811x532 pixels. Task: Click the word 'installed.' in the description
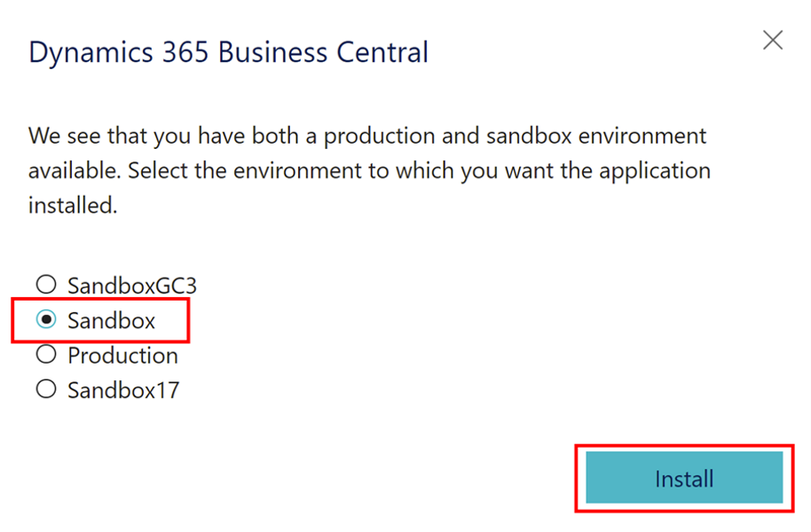(72, 205)
